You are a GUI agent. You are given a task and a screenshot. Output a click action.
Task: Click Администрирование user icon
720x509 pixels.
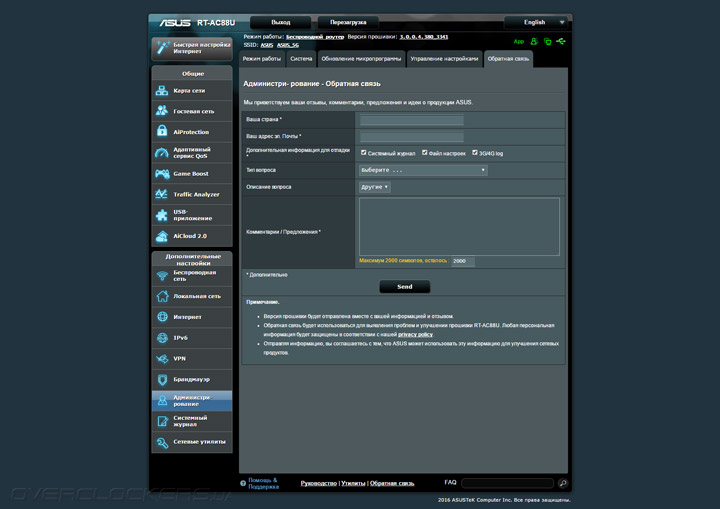pos(162,400)
